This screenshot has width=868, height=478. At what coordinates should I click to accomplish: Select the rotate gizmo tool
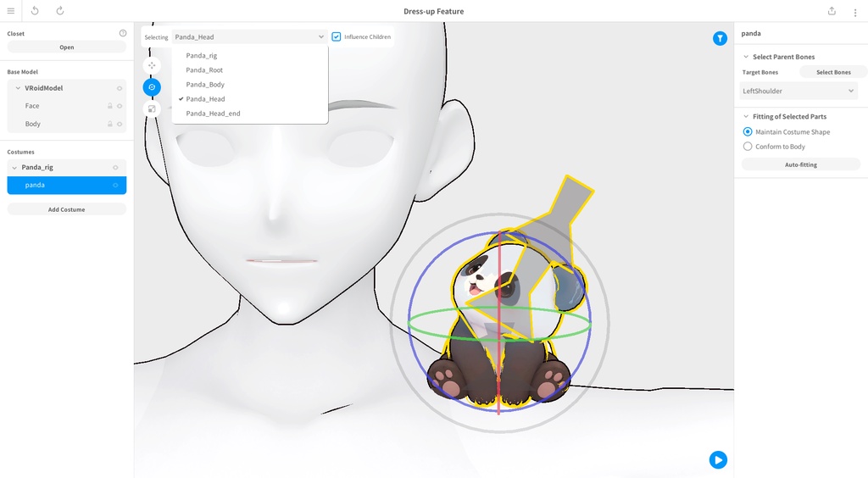pos(152,86)
